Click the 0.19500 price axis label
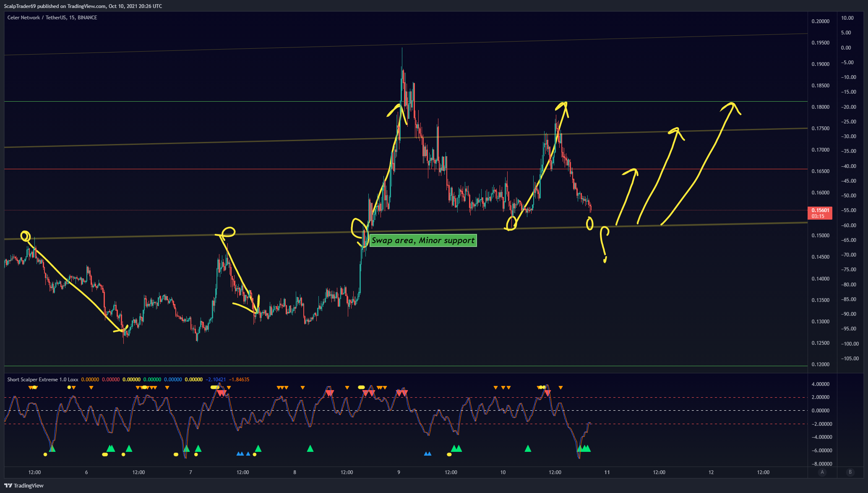 coord(820,43)
